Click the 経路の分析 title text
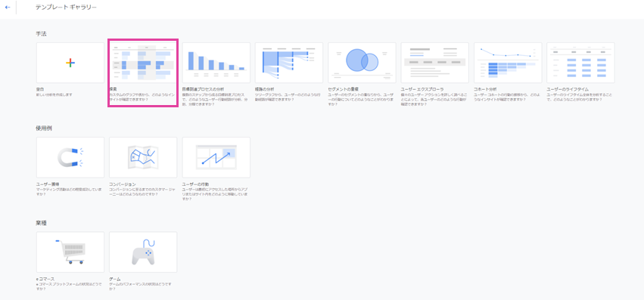This screenshot has width=644, height=300. pyautogui.click(x=265, y=89)
